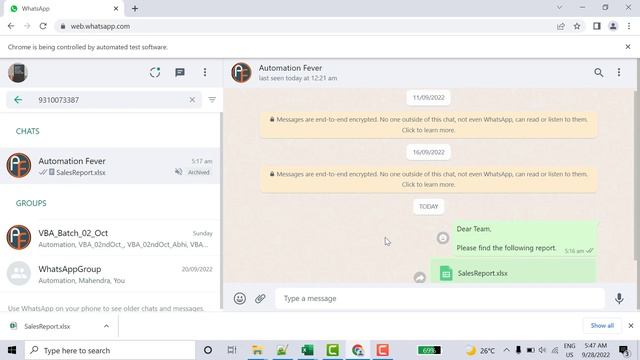
Task: Click the chat scrollbar in conversation pane
Action: 636,175
